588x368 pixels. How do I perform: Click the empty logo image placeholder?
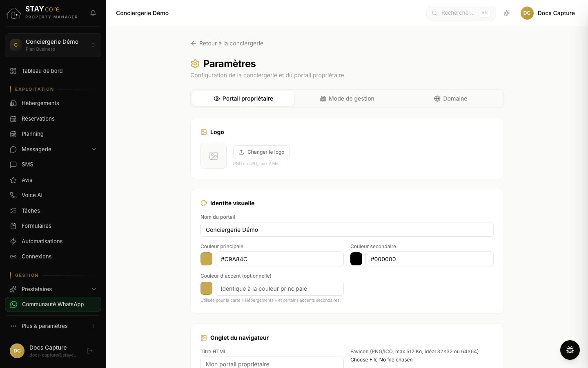click(214, 156)
